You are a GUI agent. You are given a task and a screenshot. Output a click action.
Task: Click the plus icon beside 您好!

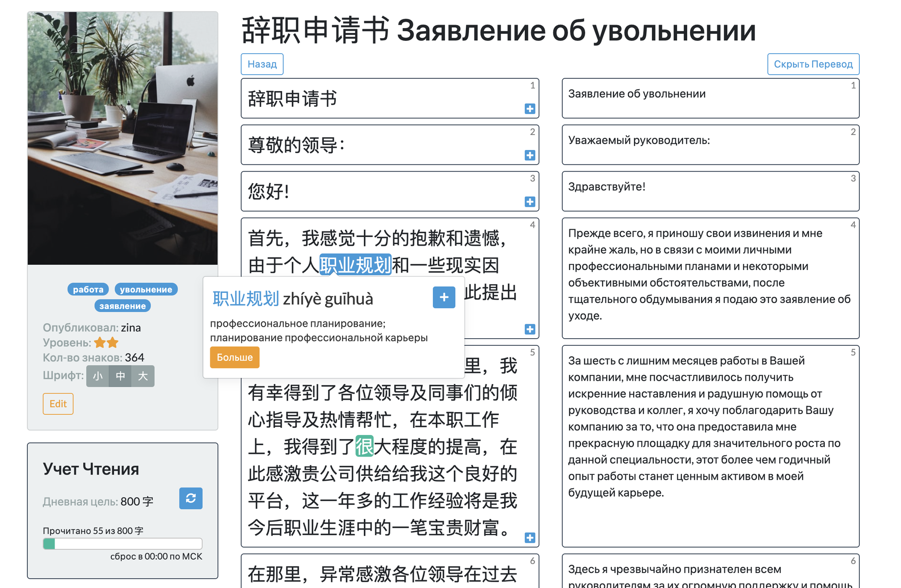pos(530,202)
